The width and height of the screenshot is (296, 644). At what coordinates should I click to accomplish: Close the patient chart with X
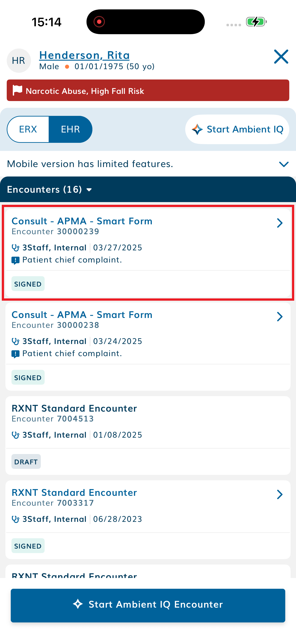[281, 57]
